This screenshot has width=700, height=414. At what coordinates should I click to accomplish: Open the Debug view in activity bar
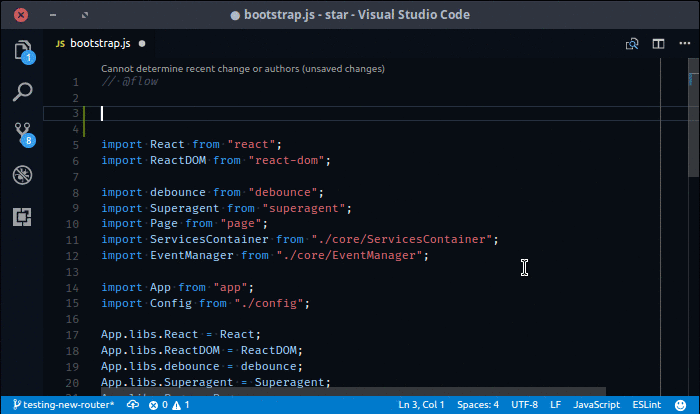click(x=22, y=175)
